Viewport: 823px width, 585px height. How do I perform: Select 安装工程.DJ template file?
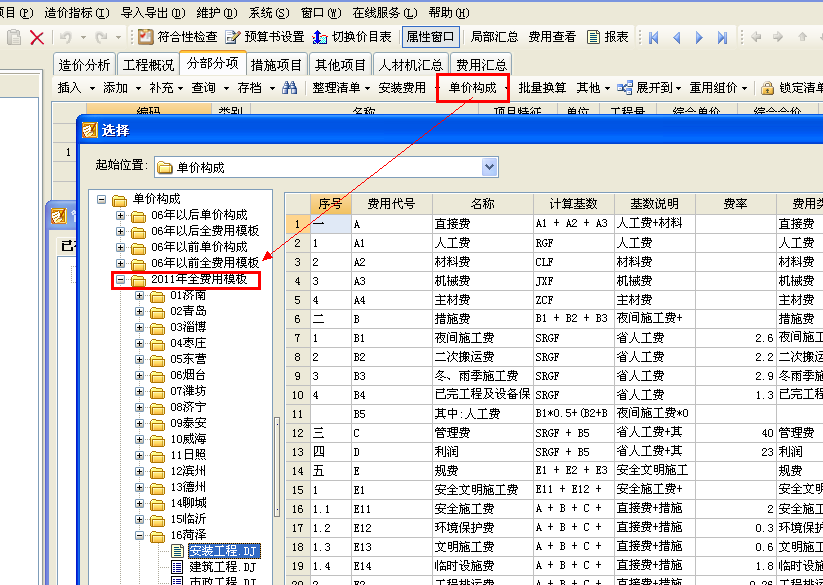(224, 550)
